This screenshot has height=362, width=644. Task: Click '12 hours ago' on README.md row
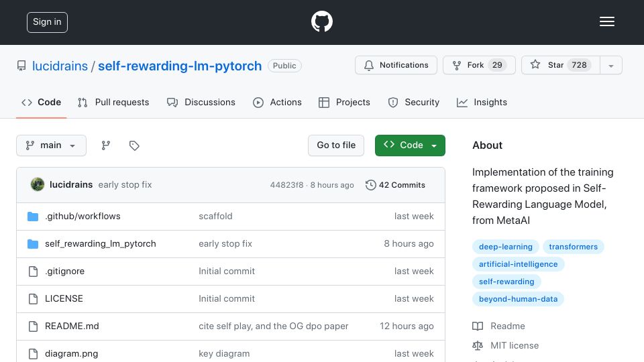(407, 326)
